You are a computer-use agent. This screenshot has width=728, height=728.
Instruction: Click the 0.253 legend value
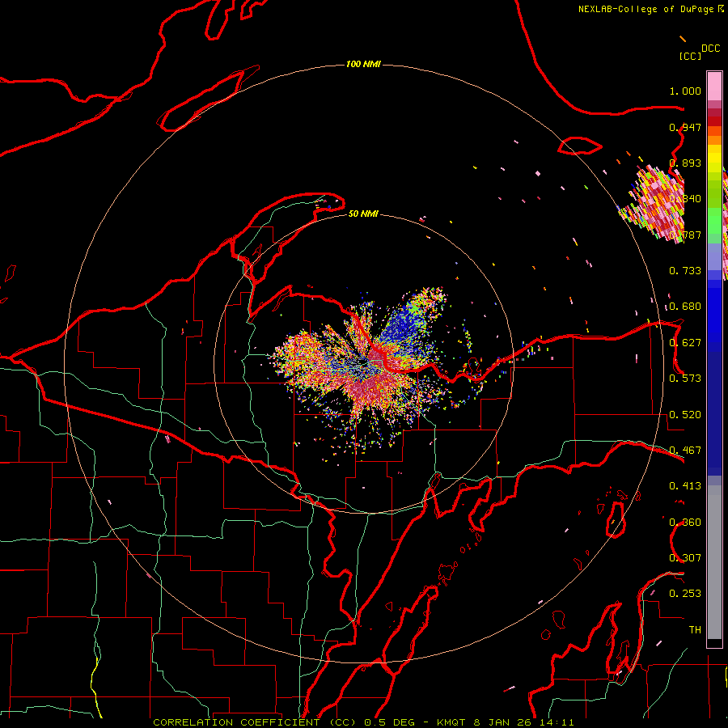tap(685, 594)
